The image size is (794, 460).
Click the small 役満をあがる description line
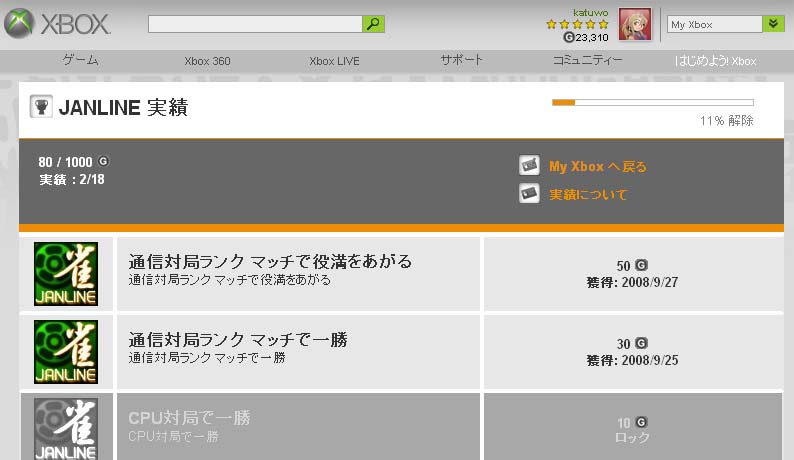pyautogui.click(x=229, y=280)
